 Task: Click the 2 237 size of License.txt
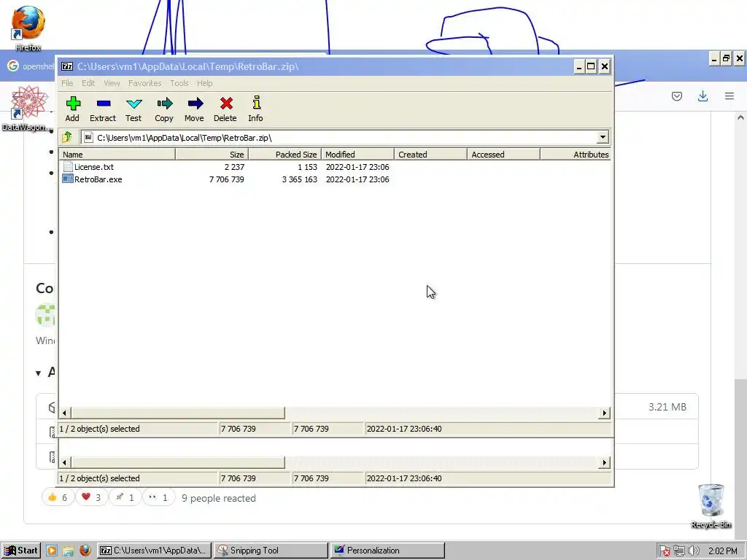(234, 167)
